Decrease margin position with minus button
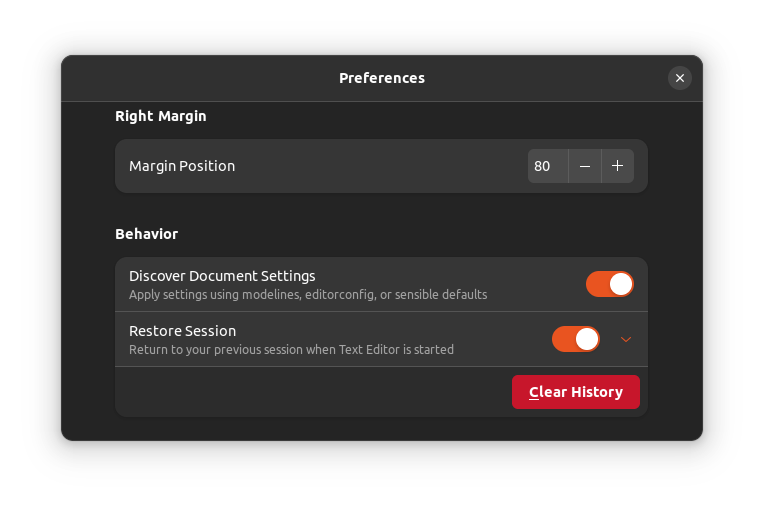The height and width of the screenshot is (508, 764). point(585,166)
